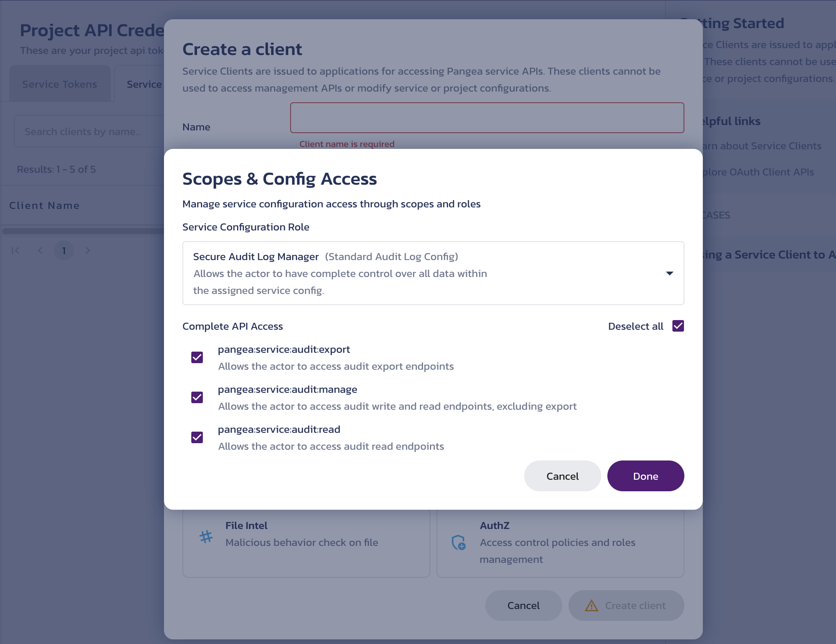The width and height of the screenshot is (836, 644).
Task: Uncheck pangea:service:audit:export scope
Action: tap(197, 357)
